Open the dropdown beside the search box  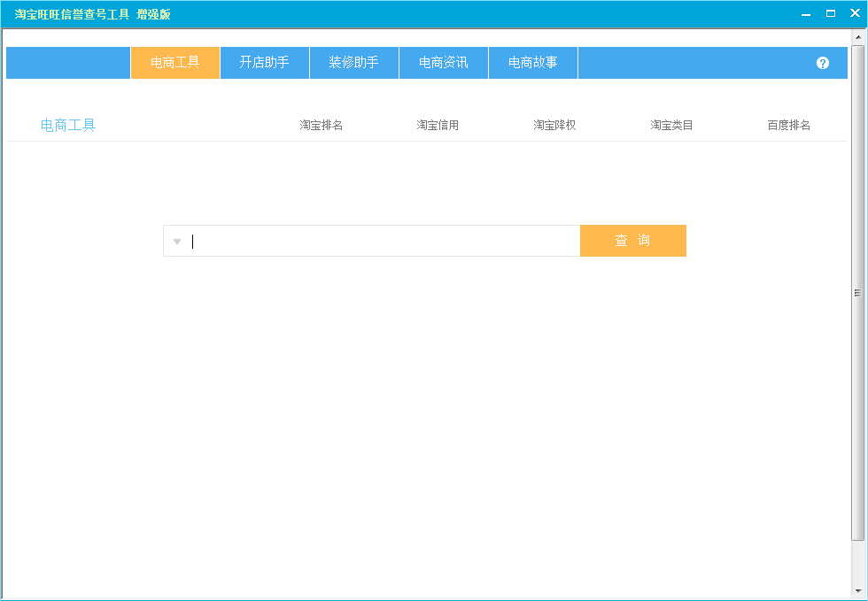[x=177, y=240]
